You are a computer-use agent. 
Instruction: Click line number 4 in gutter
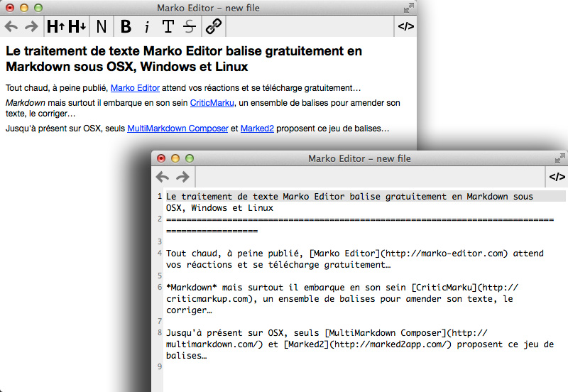click(x=160, y=253)
